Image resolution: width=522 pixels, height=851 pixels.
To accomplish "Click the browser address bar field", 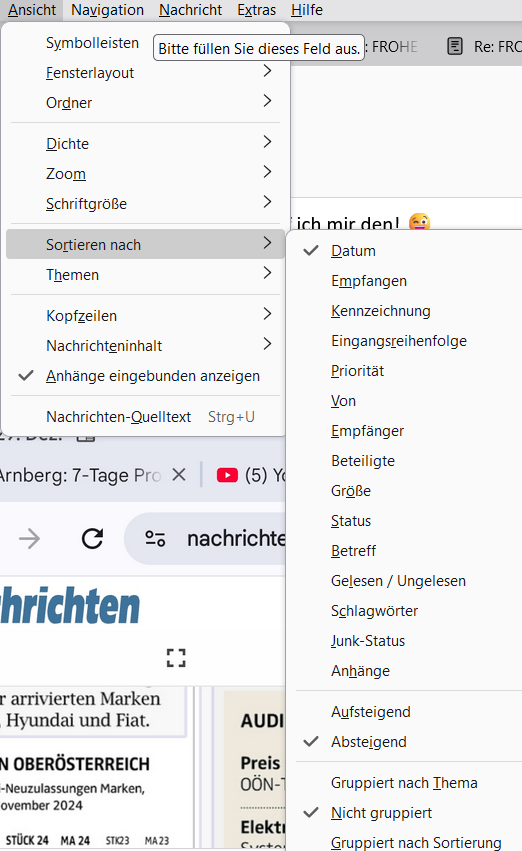I will coord(233,538).
